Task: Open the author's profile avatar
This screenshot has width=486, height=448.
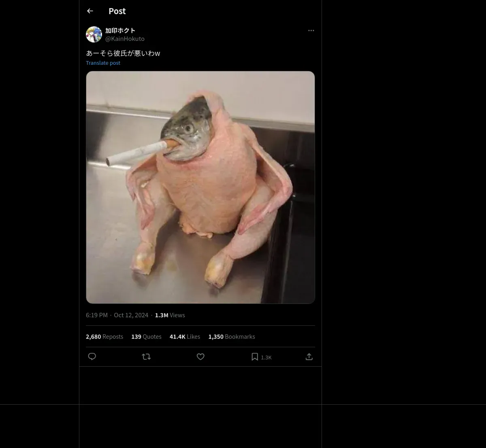Action: (x=94, y=34)
